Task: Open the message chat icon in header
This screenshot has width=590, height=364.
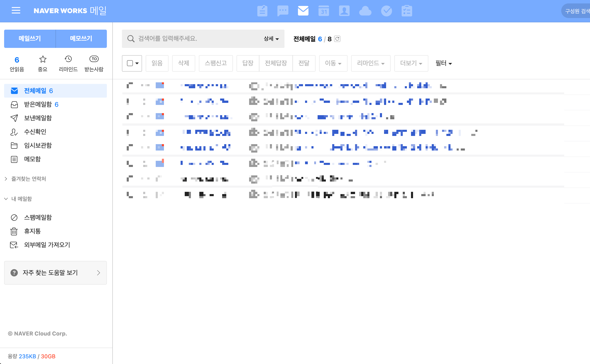Action: pyautogui.click(x=283, y=11)
